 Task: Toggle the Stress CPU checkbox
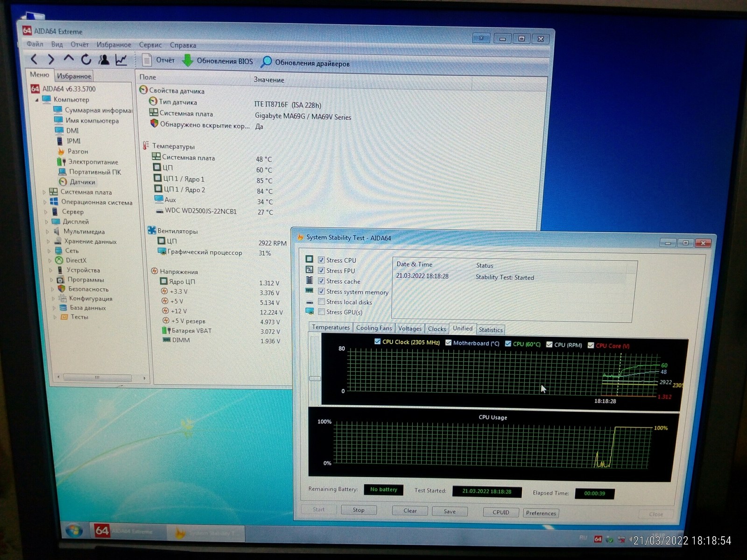pos(321,260)
